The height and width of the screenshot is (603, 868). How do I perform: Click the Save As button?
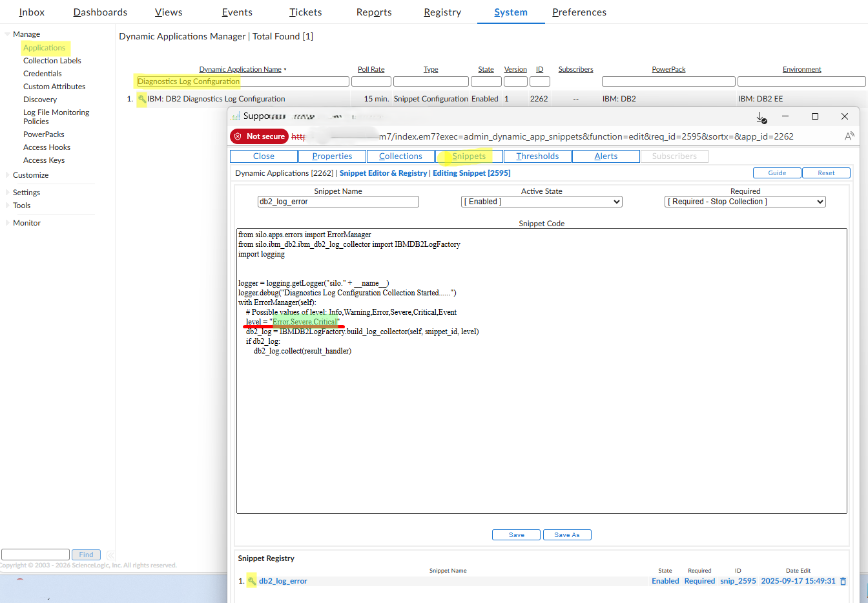coord(567,535)
